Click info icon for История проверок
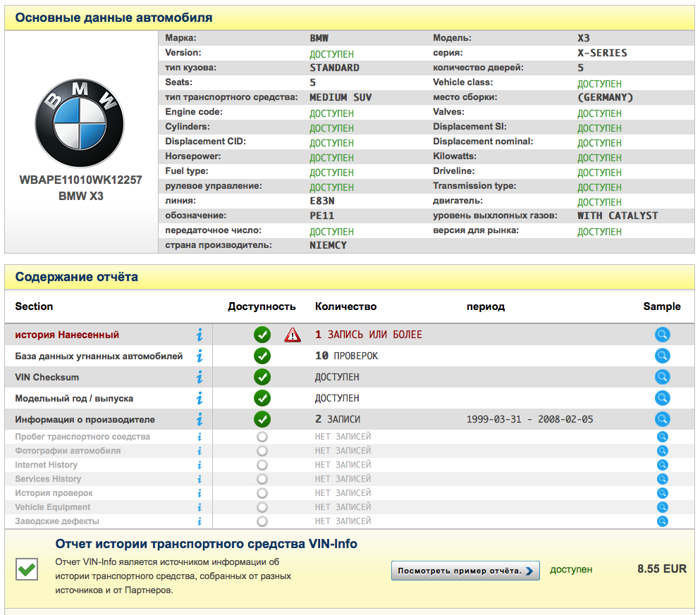This screenshot has height=615, width=700. 199,493
